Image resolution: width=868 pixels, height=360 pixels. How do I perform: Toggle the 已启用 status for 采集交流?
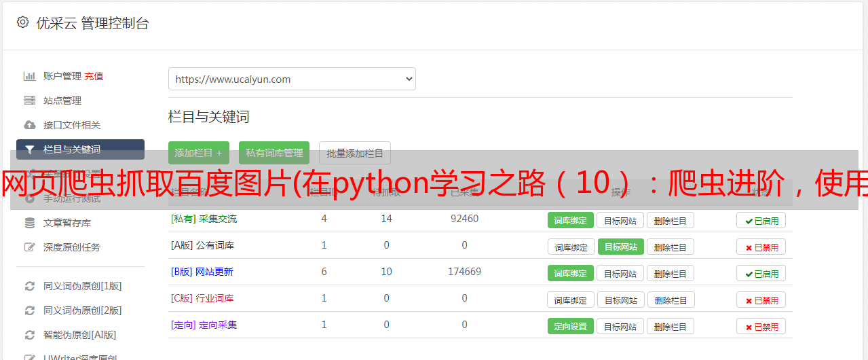click(761, 220)
